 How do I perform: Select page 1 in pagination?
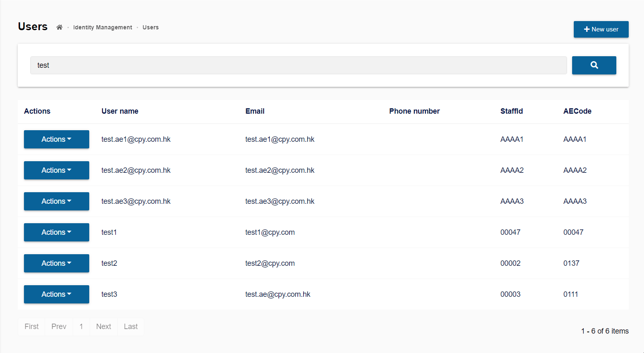point(81,327)
